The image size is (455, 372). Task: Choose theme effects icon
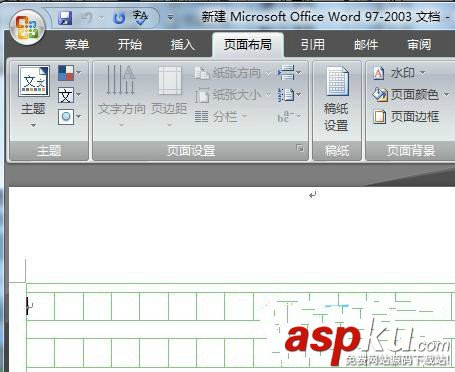pyautogui.click(x=69, y=117)
